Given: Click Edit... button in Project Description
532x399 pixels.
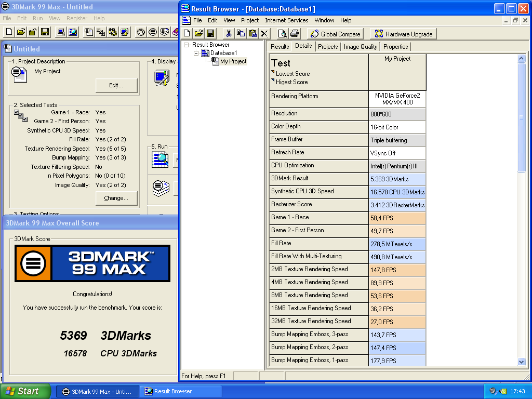Looking at the screenshot, I should 116,86.
